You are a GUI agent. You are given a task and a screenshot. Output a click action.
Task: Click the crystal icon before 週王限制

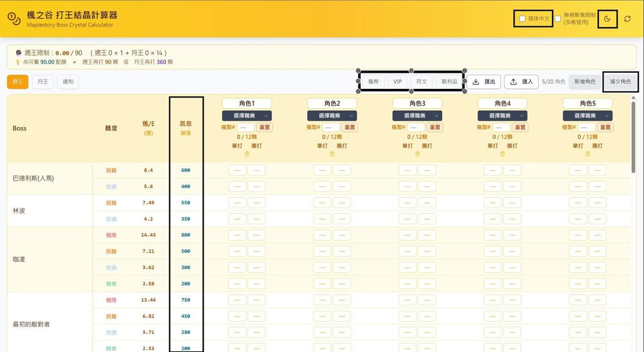(19, 53)
